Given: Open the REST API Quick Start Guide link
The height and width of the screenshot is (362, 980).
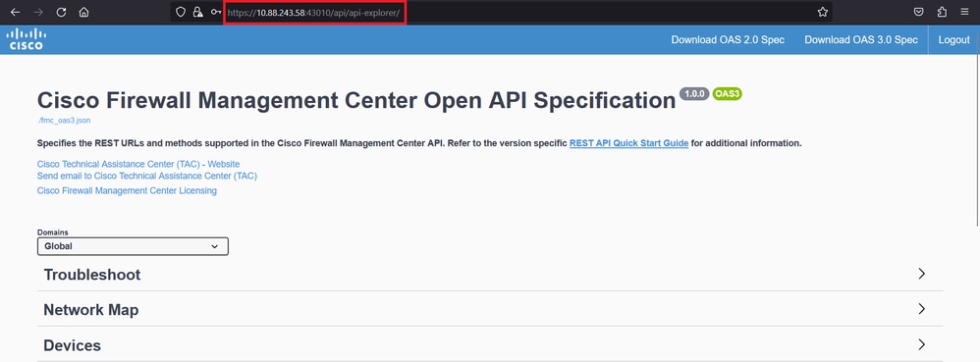Looking at the screenshot, I should (x=628, y=143).
